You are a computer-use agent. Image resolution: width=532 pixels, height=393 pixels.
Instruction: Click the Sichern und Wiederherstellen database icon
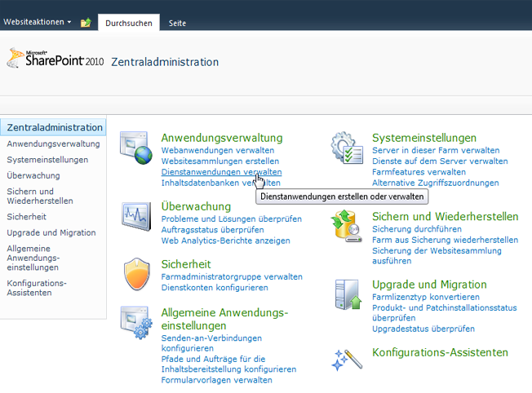click(347, 226)
